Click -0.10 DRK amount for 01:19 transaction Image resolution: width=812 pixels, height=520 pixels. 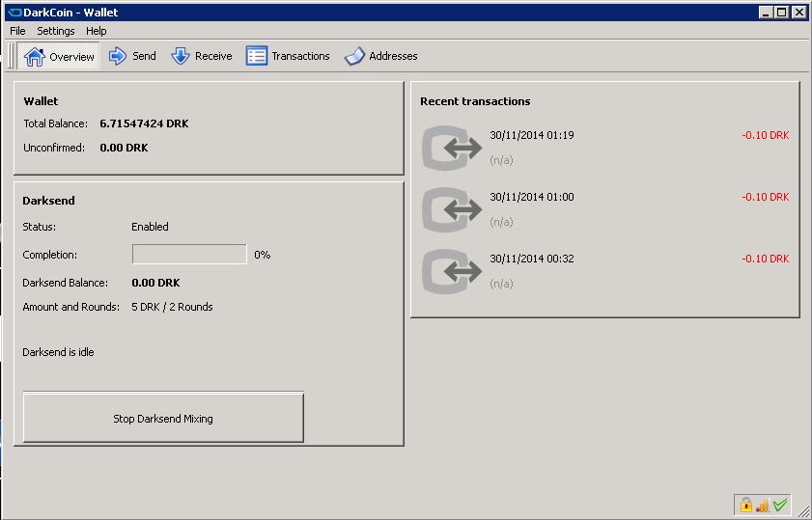pyautogui.click(x=766, y=135)
